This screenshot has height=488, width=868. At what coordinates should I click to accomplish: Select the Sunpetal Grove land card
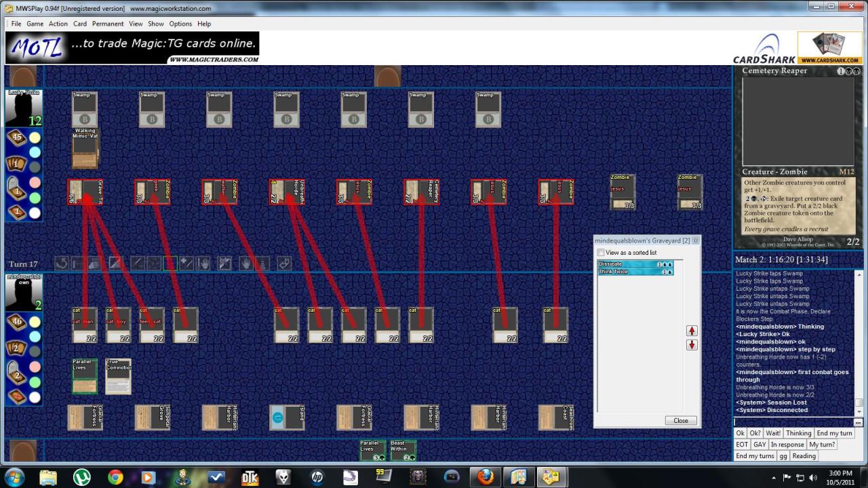click(x=152, y=418)
